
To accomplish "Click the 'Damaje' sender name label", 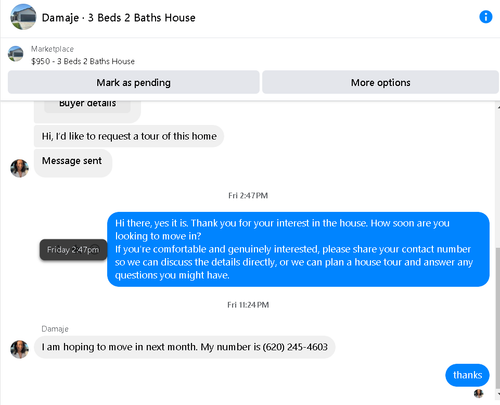I will pos(55,329).
